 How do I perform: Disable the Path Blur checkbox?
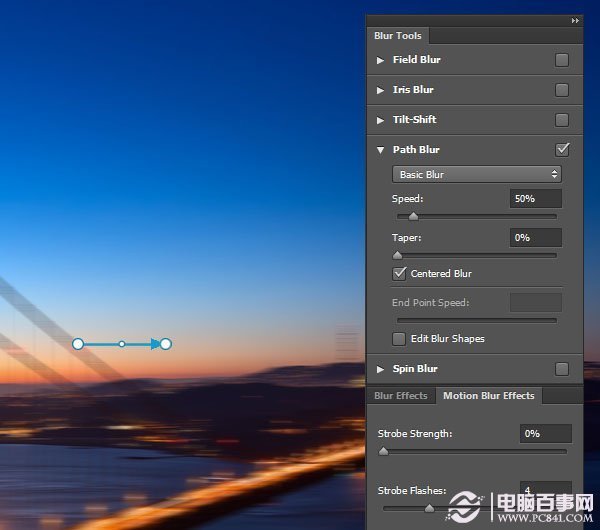[x=562, y=150]
